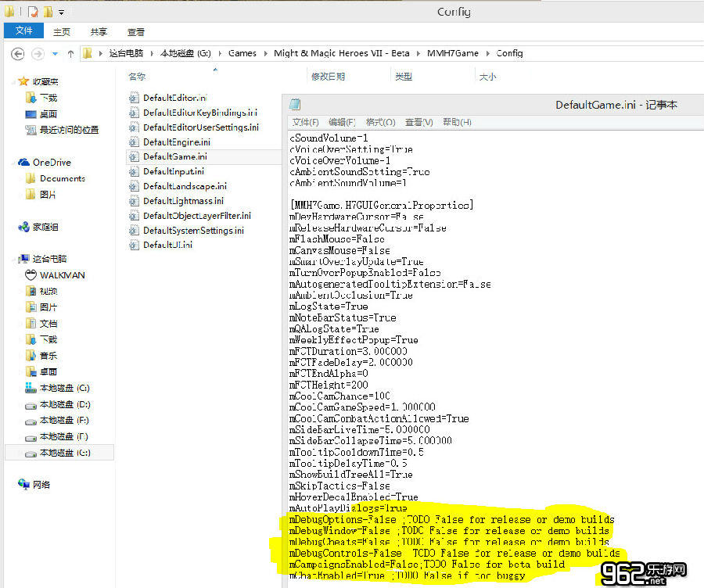Click the 网络 network icon in sidebar
The height and width of the screenshot is (588, 704).
24,484
